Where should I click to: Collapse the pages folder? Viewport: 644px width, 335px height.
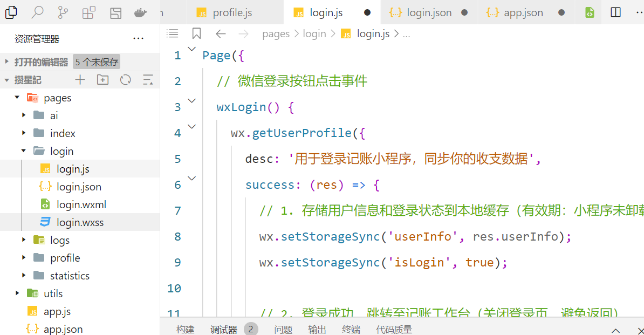tap(17, 97)
